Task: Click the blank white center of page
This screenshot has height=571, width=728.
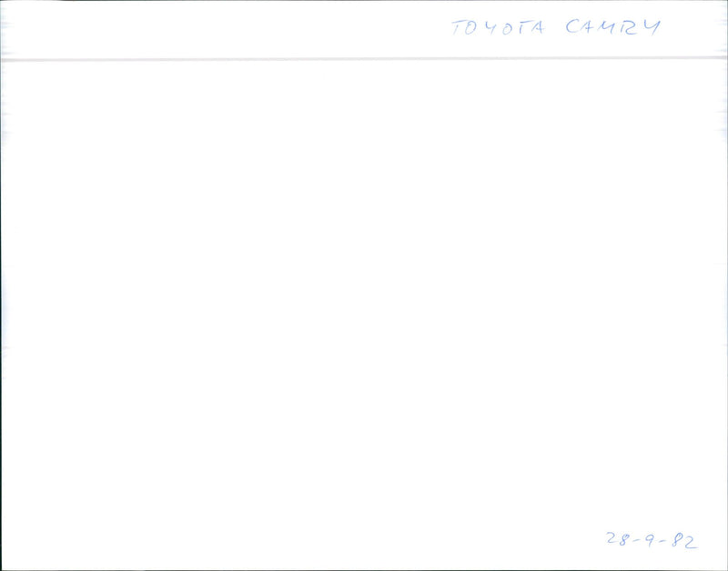Action: click(x=364, y=302)
